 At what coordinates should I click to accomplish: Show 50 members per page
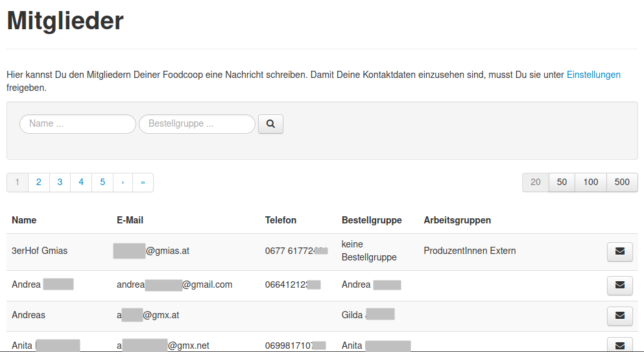coord(562,182)
